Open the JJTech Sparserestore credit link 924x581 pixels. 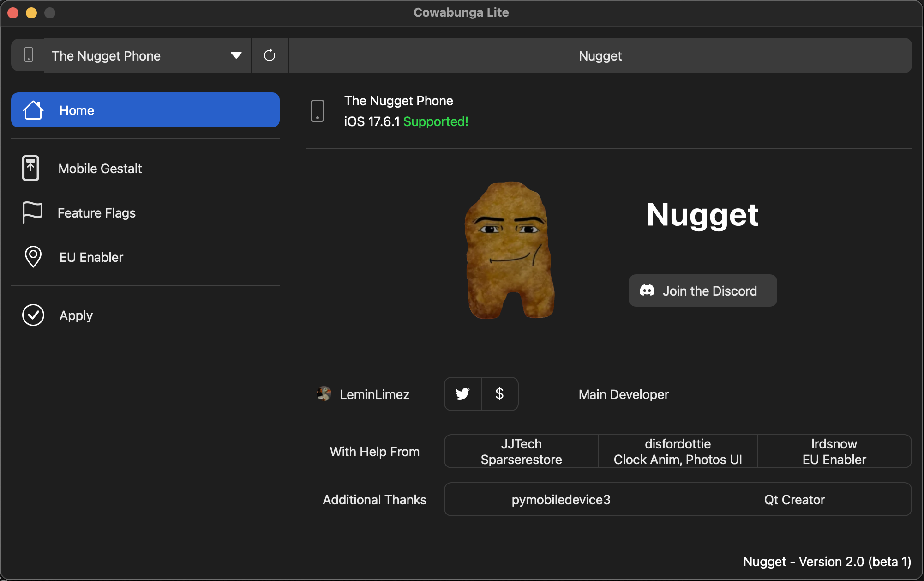pos(521,451)
